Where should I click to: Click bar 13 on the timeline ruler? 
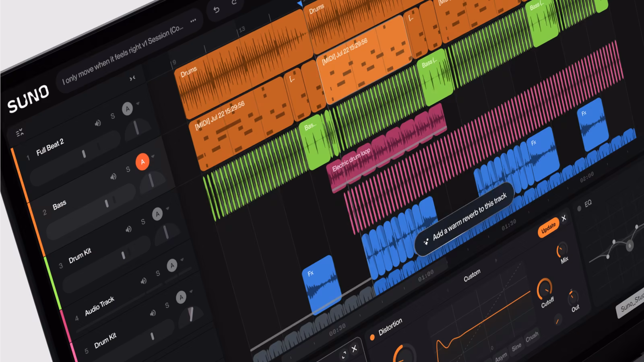tap(242, 30)
